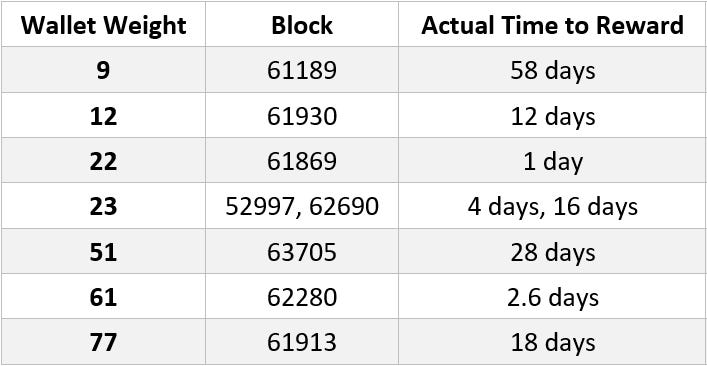Select the block 61913 cell
This screenshot has height=366, width=707.
pos(302,342)
